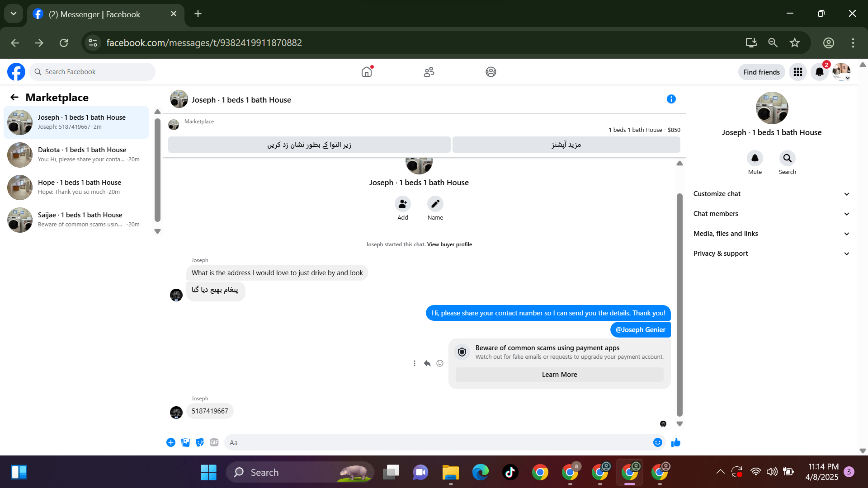Expand the Chat members section

point(771,214)
